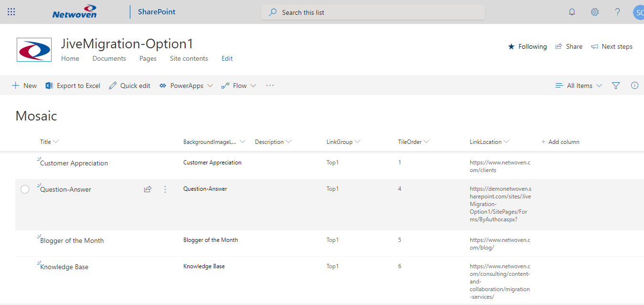Image resolution: width=644 pixels, height=305 pixels.
Task: Open notifications bell
Action: (571, 11)
